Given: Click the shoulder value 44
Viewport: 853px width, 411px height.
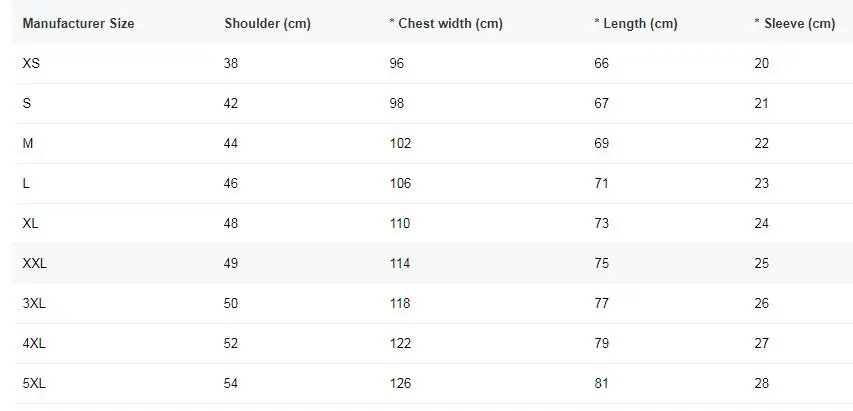Looking at the screenshot, I should [231, 143].
